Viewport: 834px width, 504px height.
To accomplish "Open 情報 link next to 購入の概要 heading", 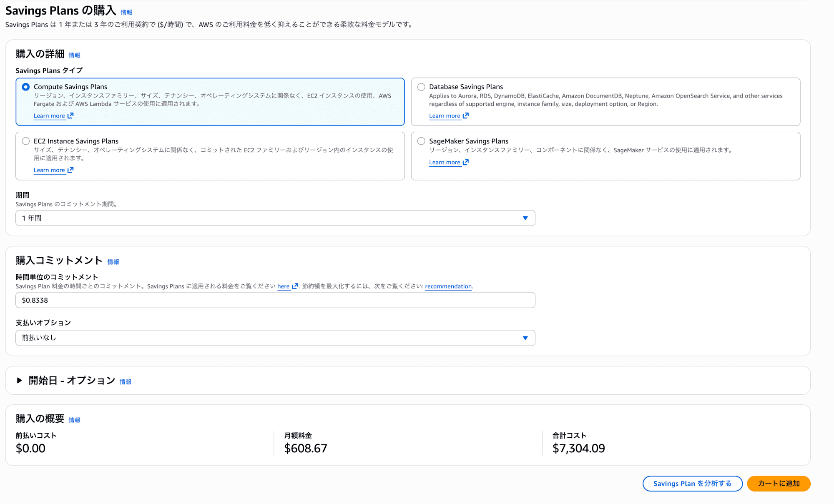I will (75, 420).
